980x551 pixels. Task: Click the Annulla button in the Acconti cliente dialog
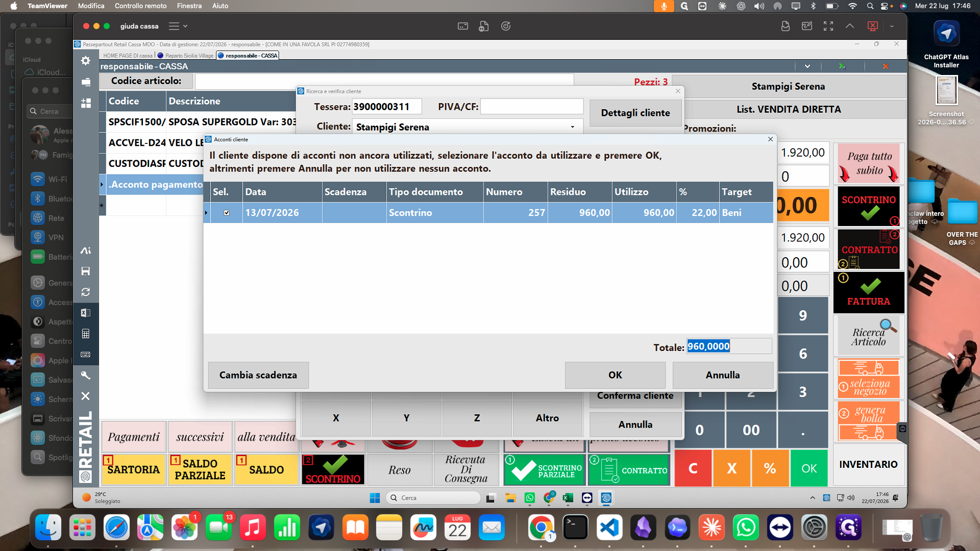pyautogui.click(x=723, y=375)
